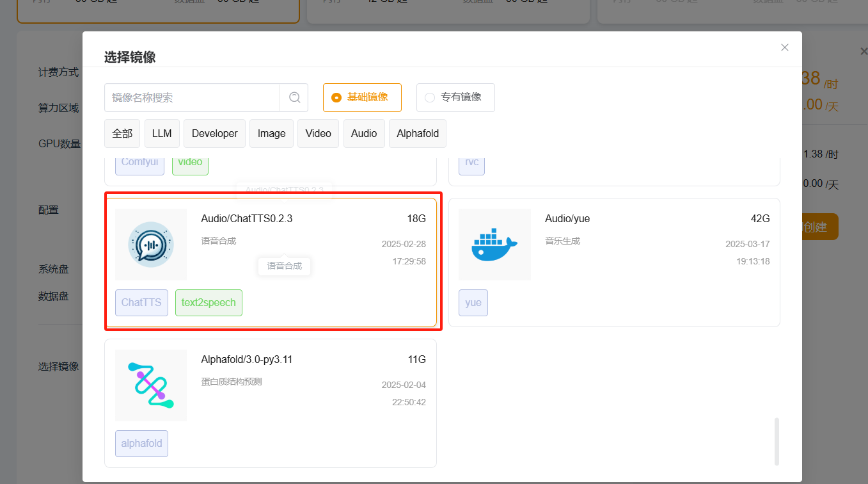The width and height of the screenshot is (868, 484).
Task: Click 计费方式 label in background page
Action: [x=59, y=72]
